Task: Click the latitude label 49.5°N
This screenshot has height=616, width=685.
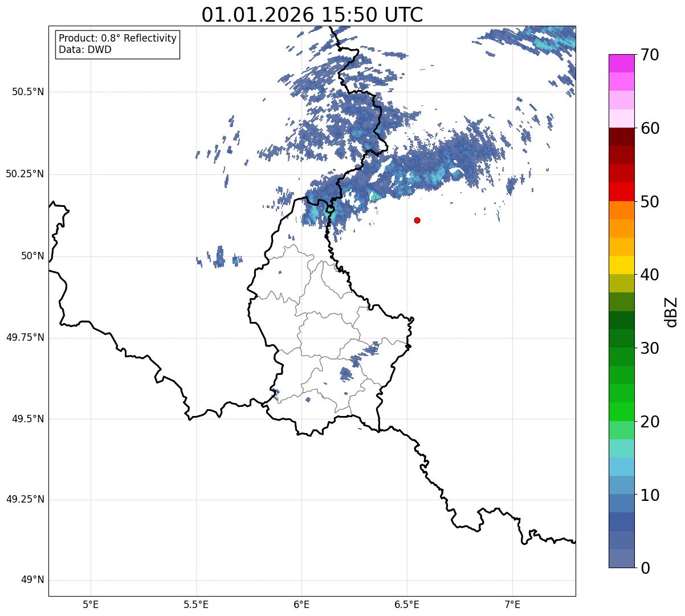Action: click(28, 419)
